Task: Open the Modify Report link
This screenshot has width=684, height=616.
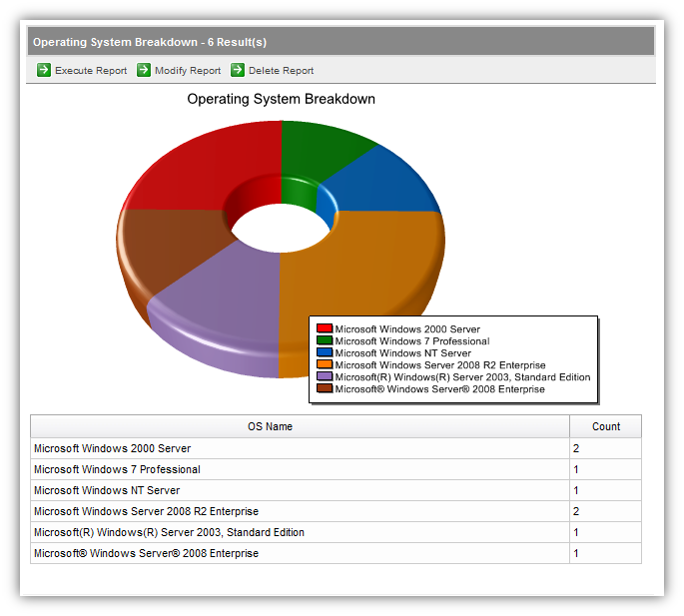Action: (x=188, y=70)
